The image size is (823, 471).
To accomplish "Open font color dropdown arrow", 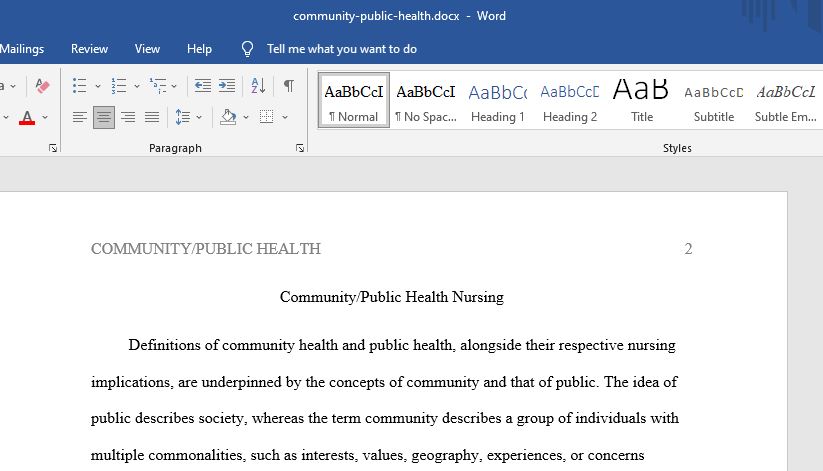I will tap(45, 117).
